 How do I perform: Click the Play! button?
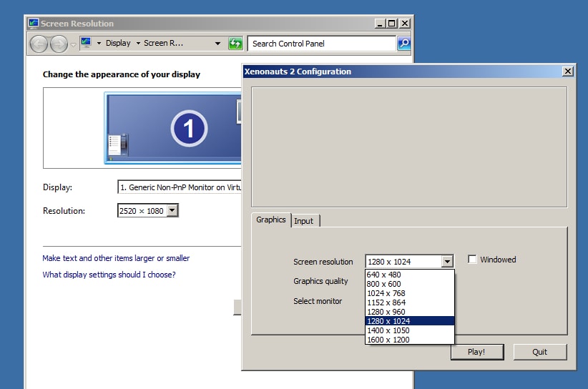(x=477, y=352)
